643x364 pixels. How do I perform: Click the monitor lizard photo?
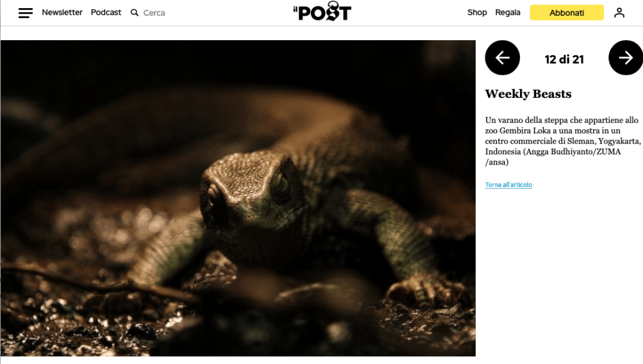coord(238,198)
